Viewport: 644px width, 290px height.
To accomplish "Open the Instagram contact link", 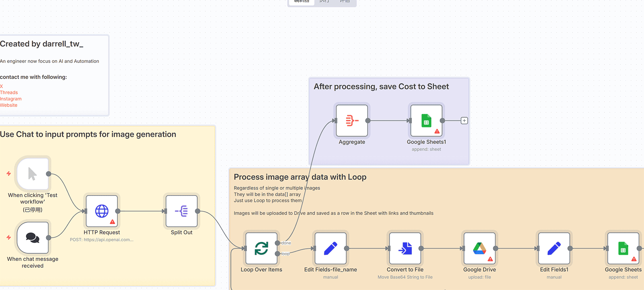I will pos(11,99).
